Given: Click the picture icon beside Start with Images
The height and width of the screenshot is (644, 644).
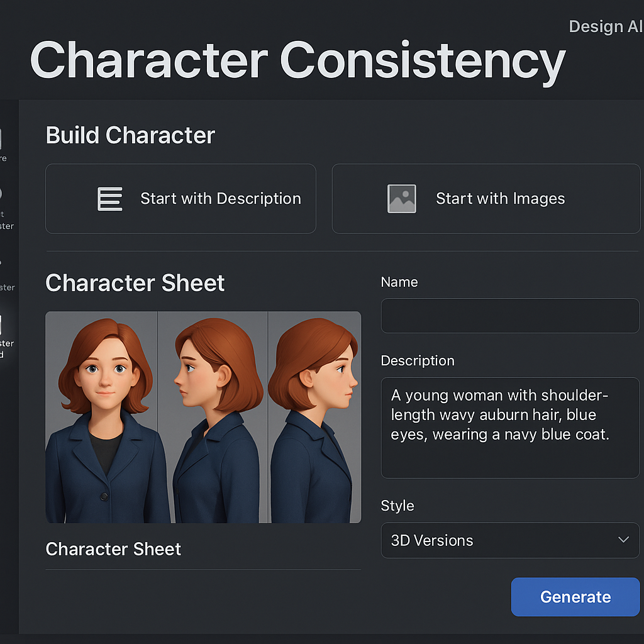Looking at the screenshot, I should (401, 199).
